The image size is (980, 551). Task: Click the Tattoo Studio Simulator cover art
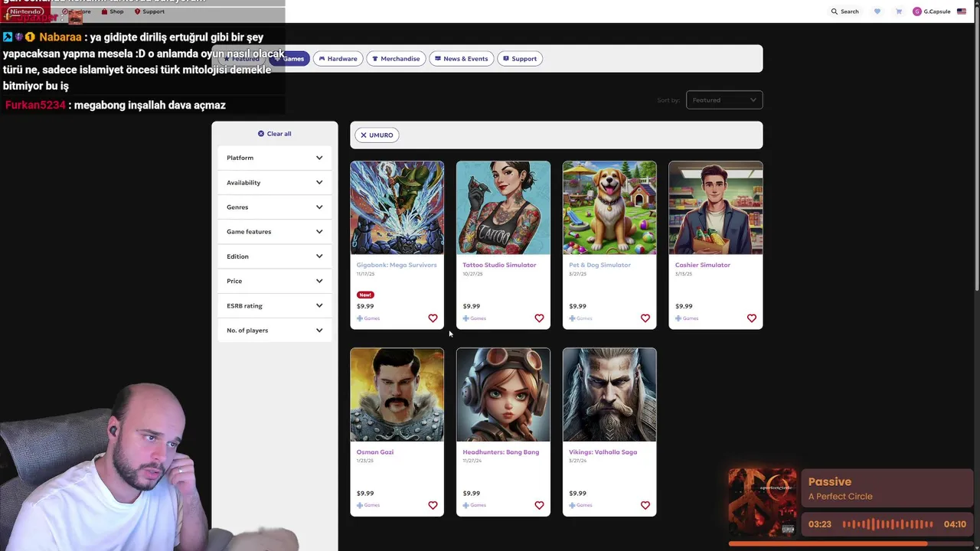[503, 207]
